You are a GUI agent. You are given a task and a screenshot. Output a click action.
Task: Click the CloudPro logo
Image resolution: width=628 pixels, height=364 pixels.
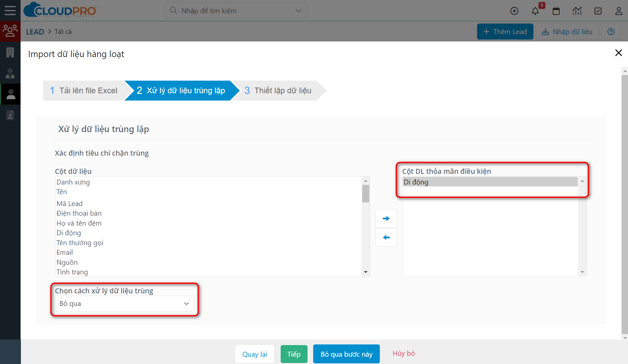[x=60, y=10]
